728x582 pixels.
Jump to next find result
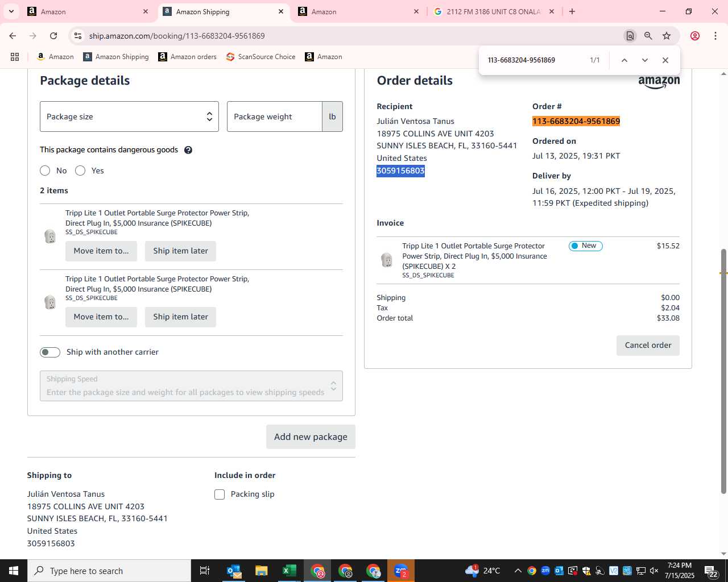coord(644,60)
